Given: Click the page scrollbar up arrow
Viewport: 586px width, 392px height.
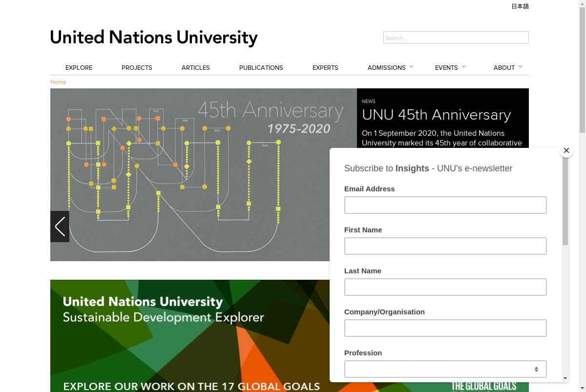Looking at the screenshot, I should 582,3.
